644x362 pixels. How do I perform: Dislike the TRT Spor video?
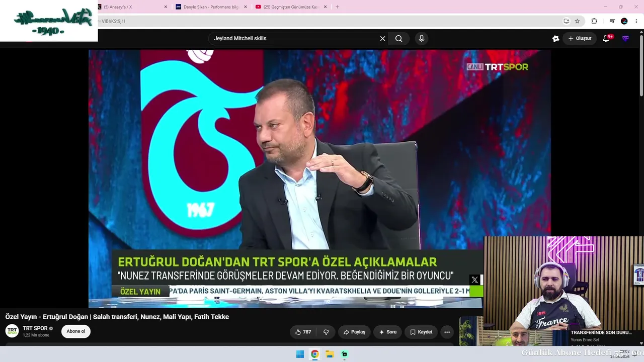pyautogui.click(x=326, y=332)
